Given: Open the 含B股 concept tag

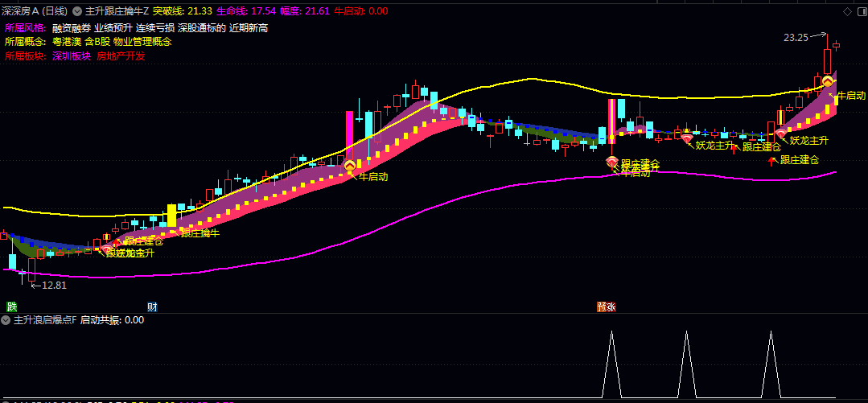Looking at the screenshot, I should pyautogui.click(x=97, y=42).
